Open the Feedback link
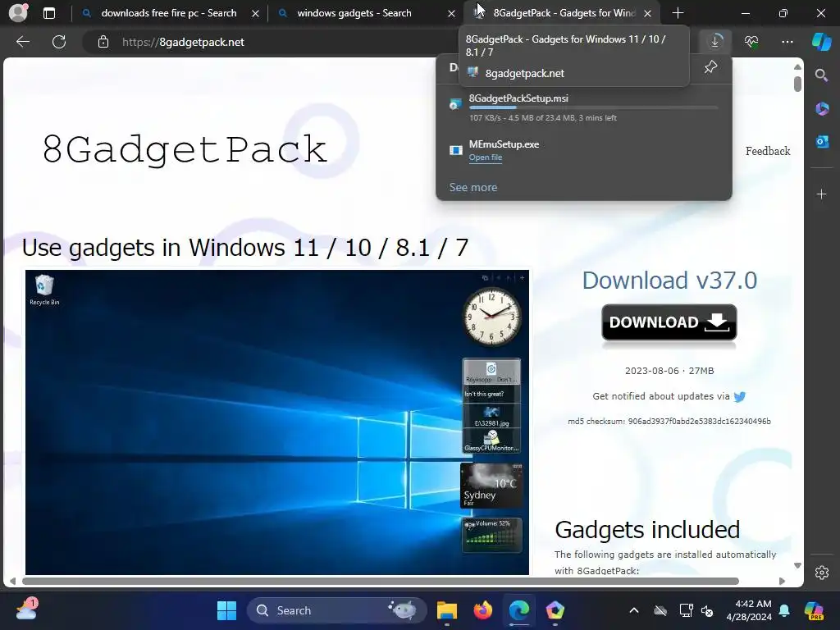 pos(768,151)
